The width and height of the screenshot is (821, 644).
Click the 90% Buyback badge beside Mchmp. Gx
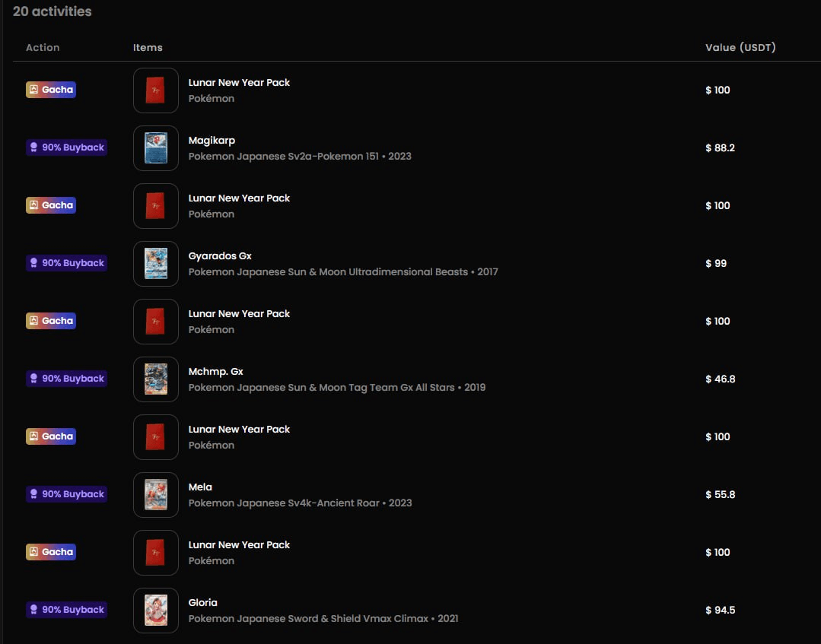[x=66, y=379]
